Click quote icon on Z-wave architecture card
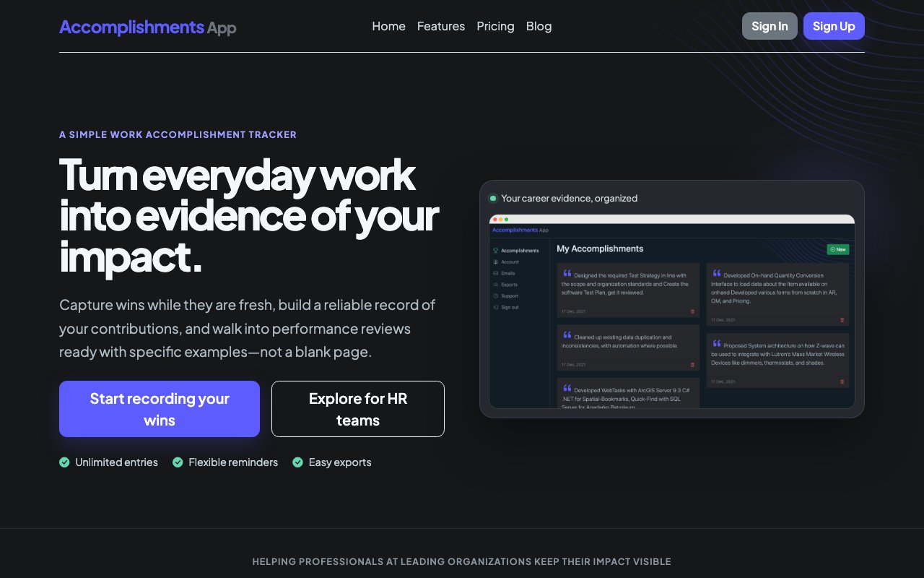The image size is (924, 578). click(717, 344)
